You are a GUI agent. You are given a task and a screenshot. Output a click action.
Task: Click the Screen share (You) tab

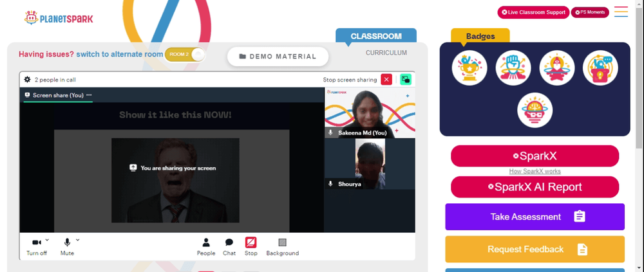[58, 95]
